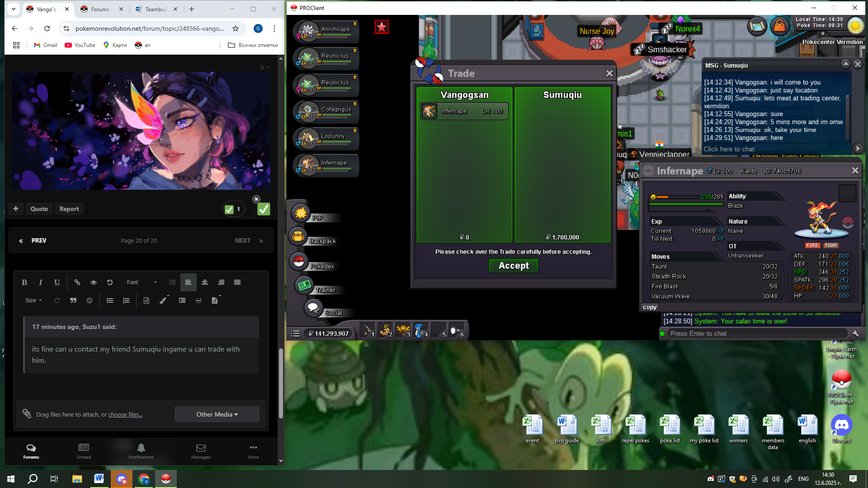
Task: Open Windows Start menu
Action: pos(11,479)
